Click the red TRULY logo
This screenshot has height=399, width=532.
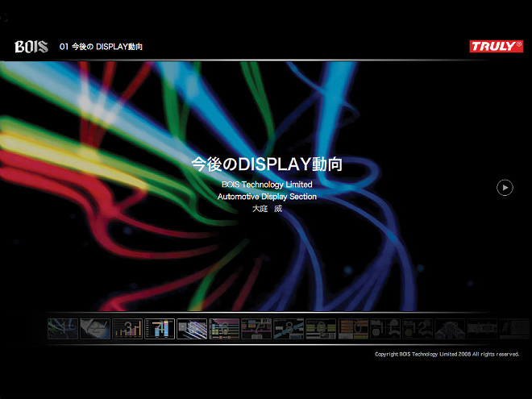pyautogui.click(x=496, y=47)
